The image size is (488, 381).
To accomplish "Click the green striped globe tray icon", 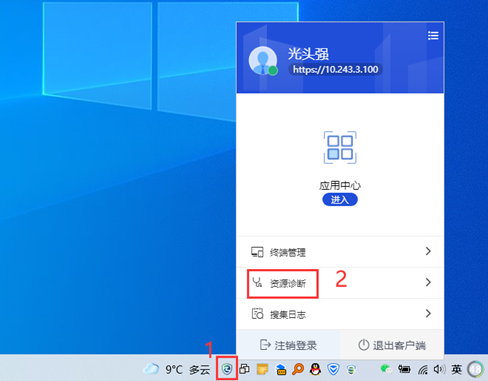I will 351,369.
